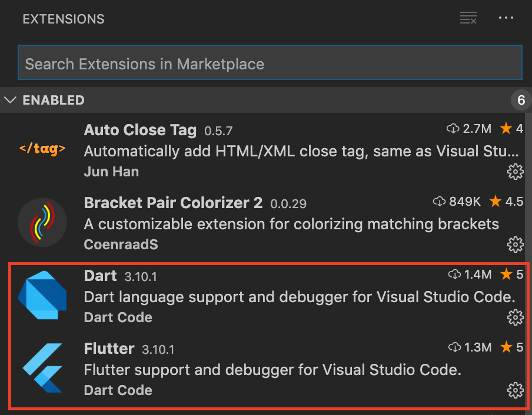Select the Bracket Pair Colorizer 2 title
This screenshot has width=532, height=415.
(x=173, y=203)
